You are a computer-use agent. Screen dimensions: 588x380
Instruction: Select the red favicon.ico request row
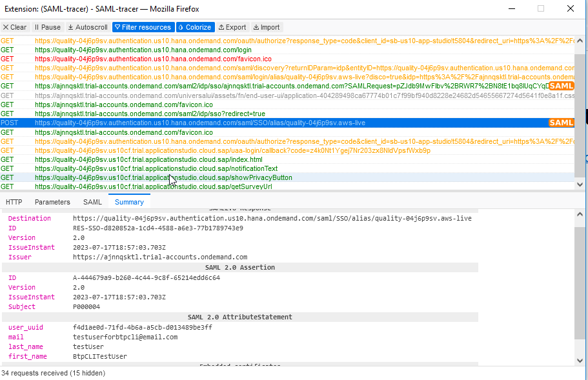coord(287,59)
